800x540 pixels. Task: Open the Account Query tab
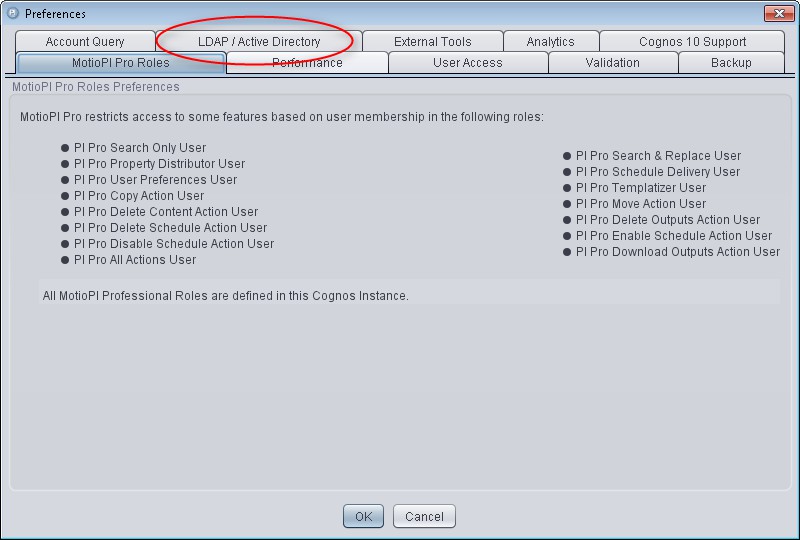[85, 41]
